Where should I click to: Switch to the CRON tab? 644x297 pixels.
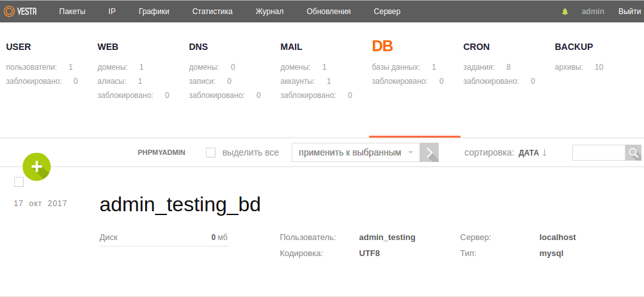click(x=477, y=47)
